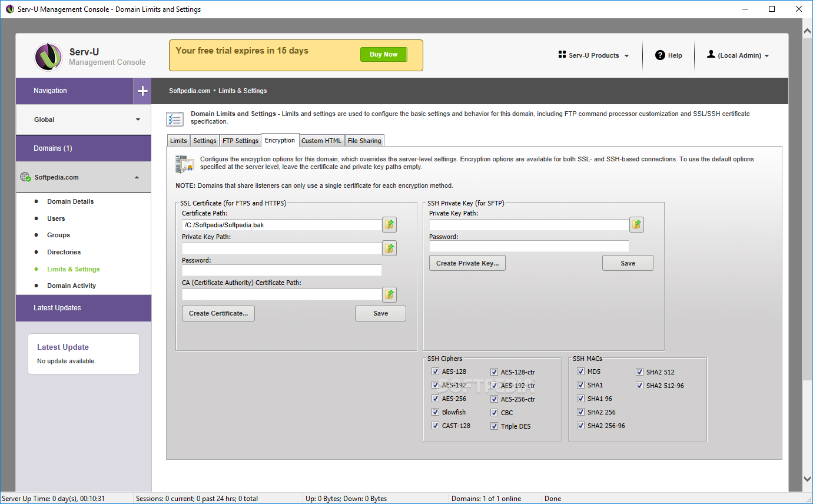Image resolution: width=813 pixels, height=504 pixels.
Task: Uncheck the SHA2 512-96 MAC option
Action: click(639, 386)
